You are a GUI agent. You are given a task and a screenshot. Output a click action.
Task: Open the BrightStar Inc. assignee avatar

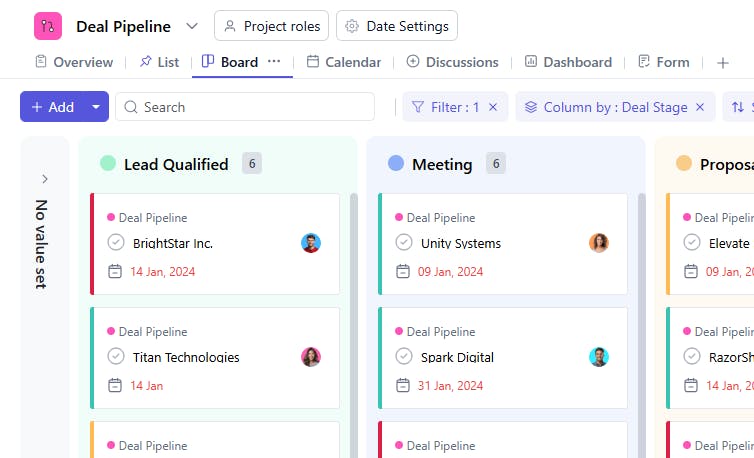[311, 243]
